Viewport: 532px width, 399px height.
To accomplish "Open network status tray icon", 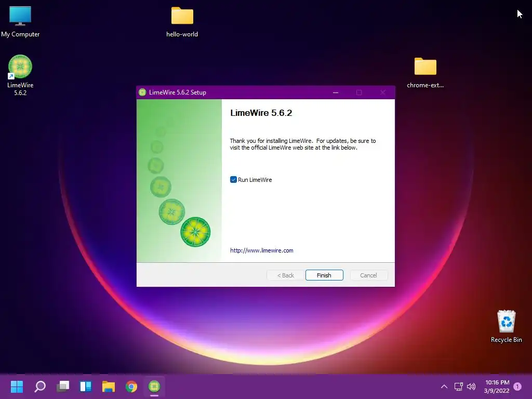I will click(x=459, y=387).
